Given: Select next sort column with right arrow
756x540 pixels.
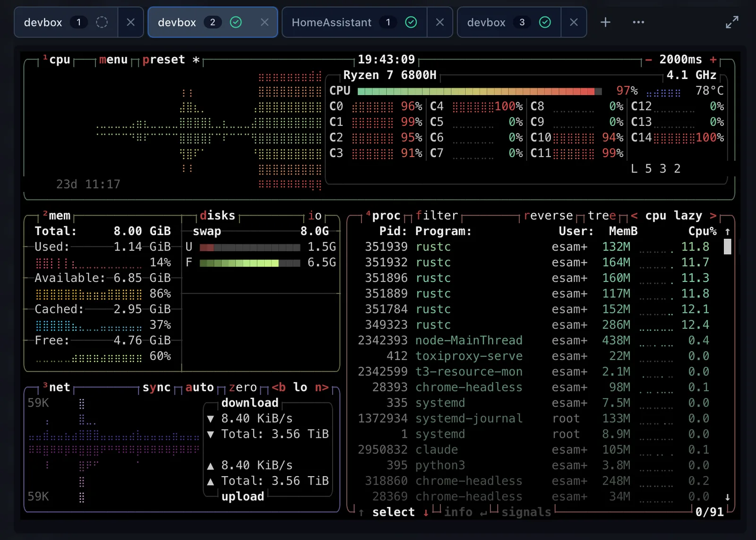Looking at the screenshot, I should pos(713,216).
